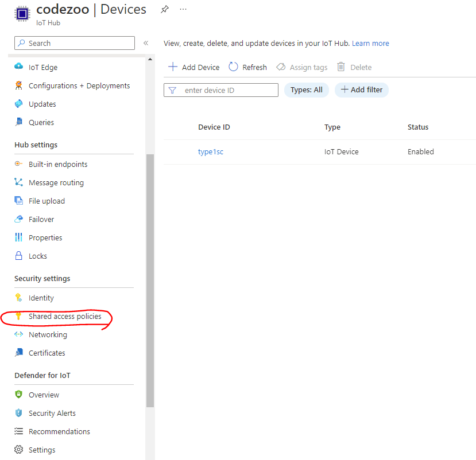Open Properties page
Image resolution: width=476 pixels, height=460 pixels.
click(x=45, y=237)
